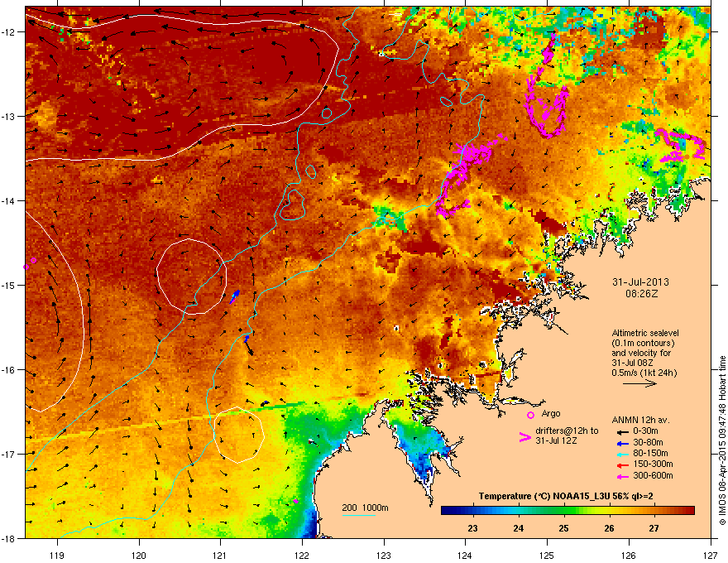Image resolution: width=728 pixels, height=563 pixels.
Task: Select the cyan 80-150m arrow legend symbol
Action: 622,454
